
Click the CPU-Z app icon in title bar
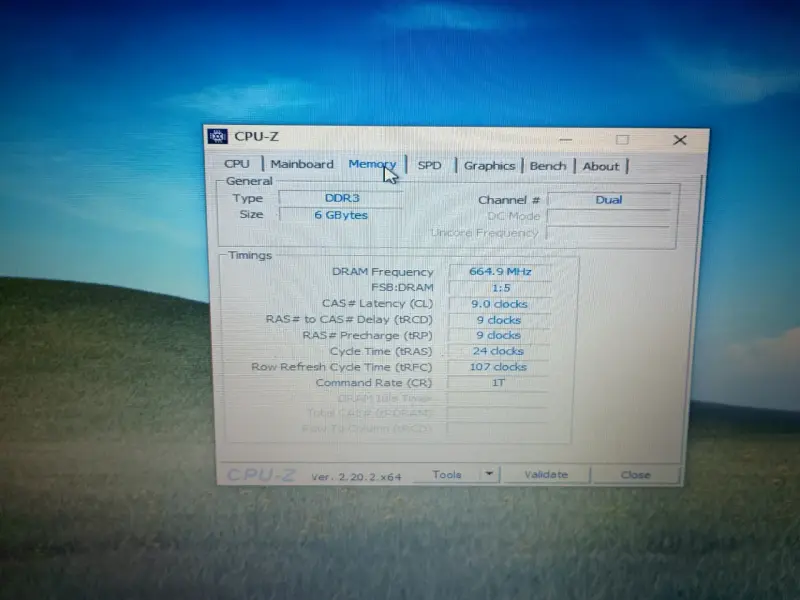tap(218, 136)
